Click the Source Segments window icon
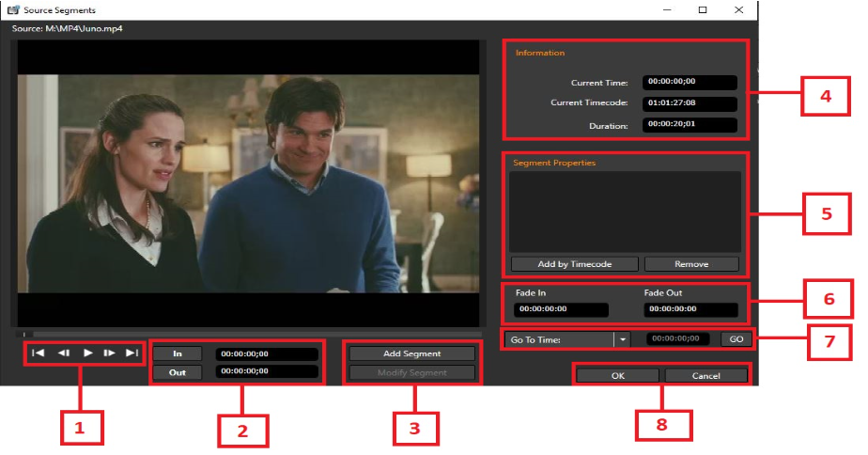The image size is (868, 455). tap(13, 10)
